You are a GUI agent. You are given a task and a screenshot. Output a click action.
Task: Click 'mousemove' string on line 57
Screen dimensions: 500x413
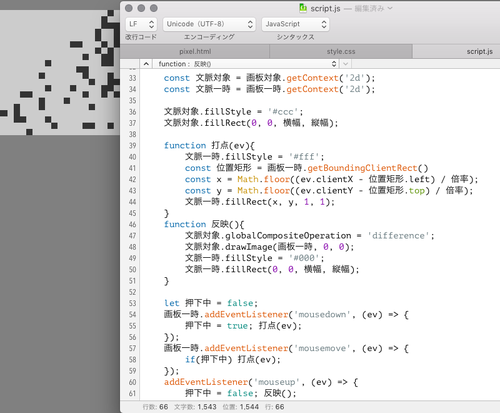[x=322, y=348]
